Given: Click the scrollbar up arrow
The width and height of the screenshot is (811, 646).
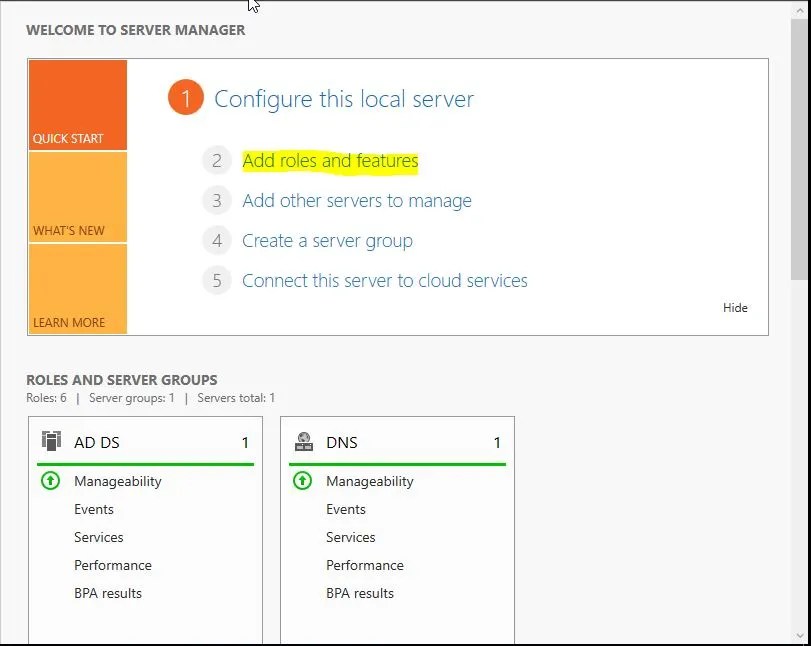Looking at the screenshot, I should point(801,9).
